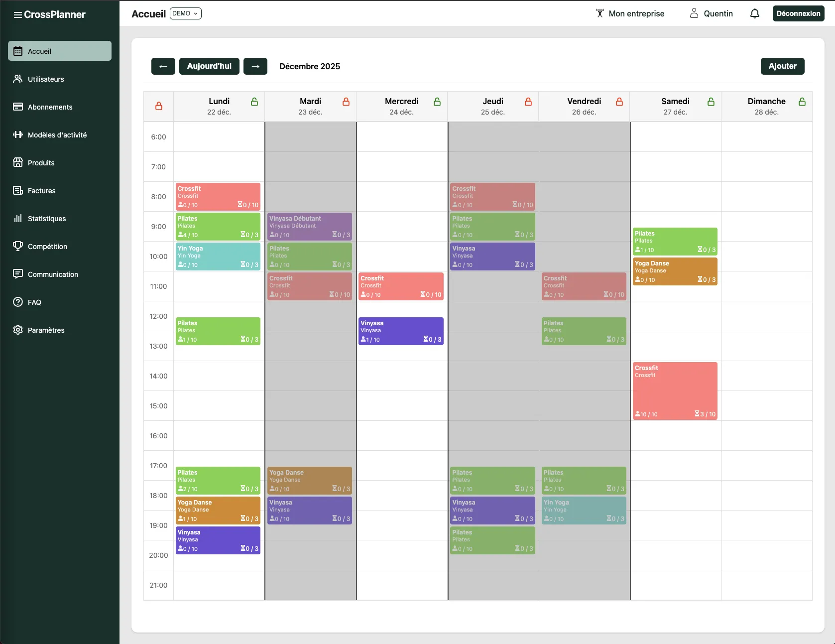Open the orange Yoga Danse session on Samedi

[x=675, y=271]
